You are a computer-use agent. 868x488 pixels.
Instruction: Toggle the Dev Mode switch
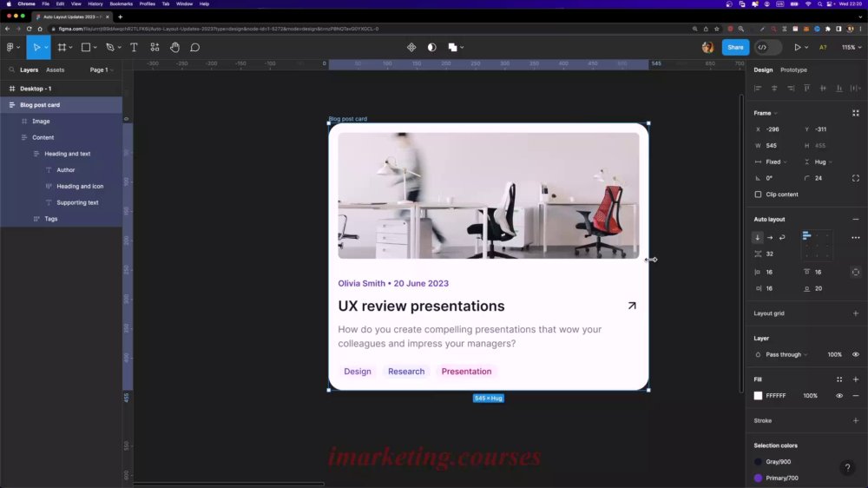(x=768, y=48)
